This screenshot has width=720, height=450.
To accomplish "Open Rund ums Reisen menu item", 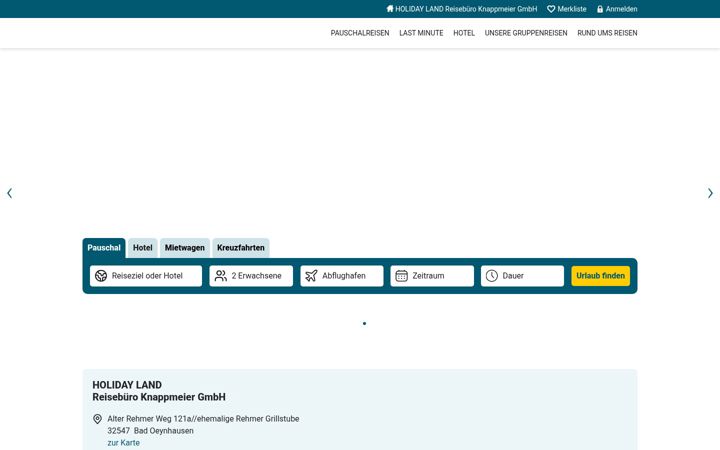I will pos(607,33).
